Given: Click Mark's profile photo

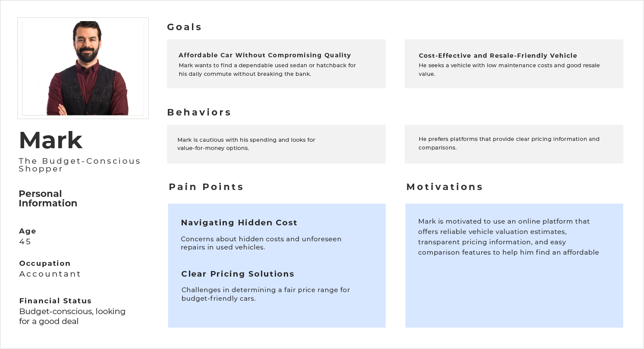Looking at the screenshot, I should click(83, 68).
